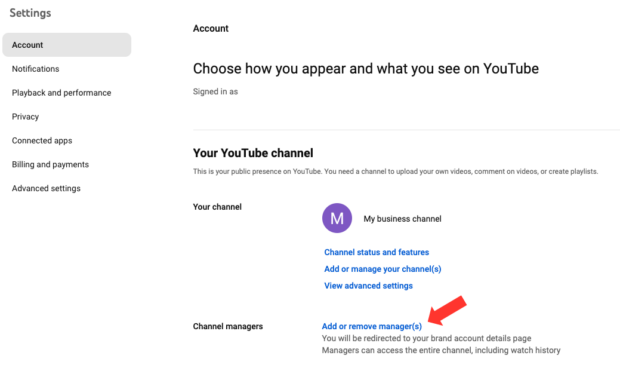Click the Your channel label
Viewport: 620px width, 377px height.
click(217, 207)
